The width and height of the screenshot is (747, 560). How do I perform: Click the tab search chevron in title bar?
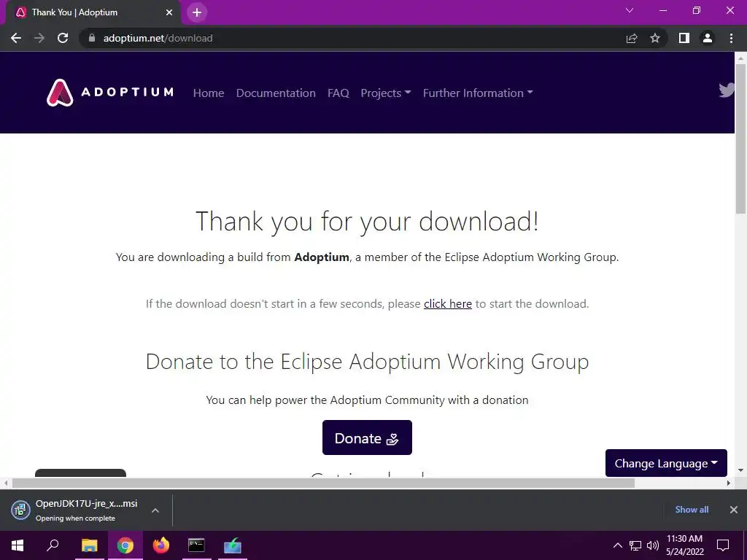click(x=630, y=10)
